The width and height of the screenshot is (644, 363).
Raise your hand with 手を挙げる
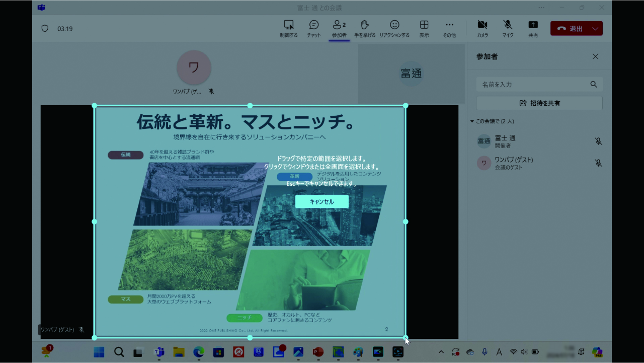[364, 28]
